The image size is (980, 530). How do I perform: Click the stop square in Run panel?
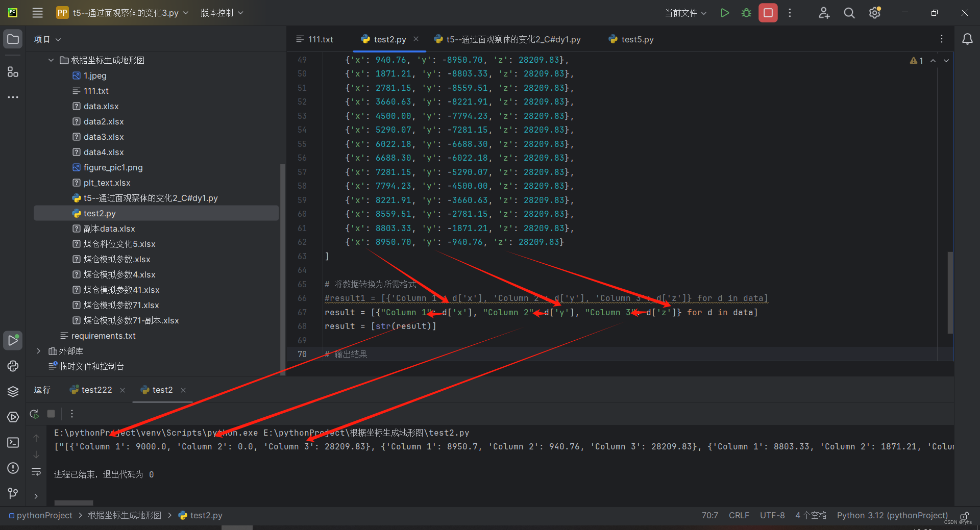click(51, 414)
